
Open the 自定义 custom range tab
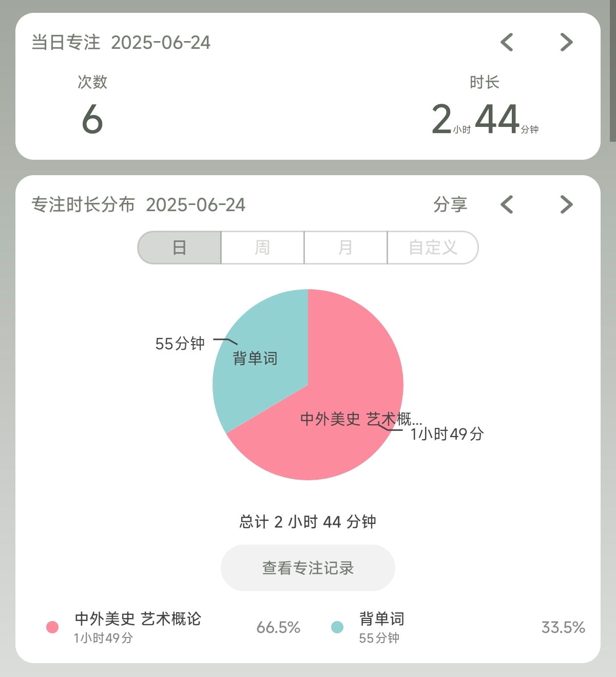coord(433,248)
